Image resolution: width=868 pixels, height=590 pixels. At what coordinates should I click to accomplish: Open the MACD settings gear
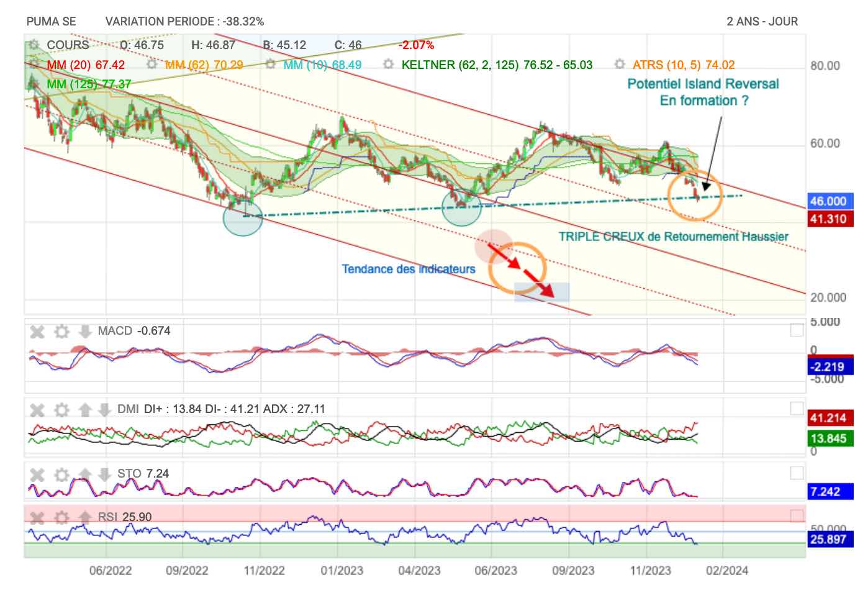point(61,332)
